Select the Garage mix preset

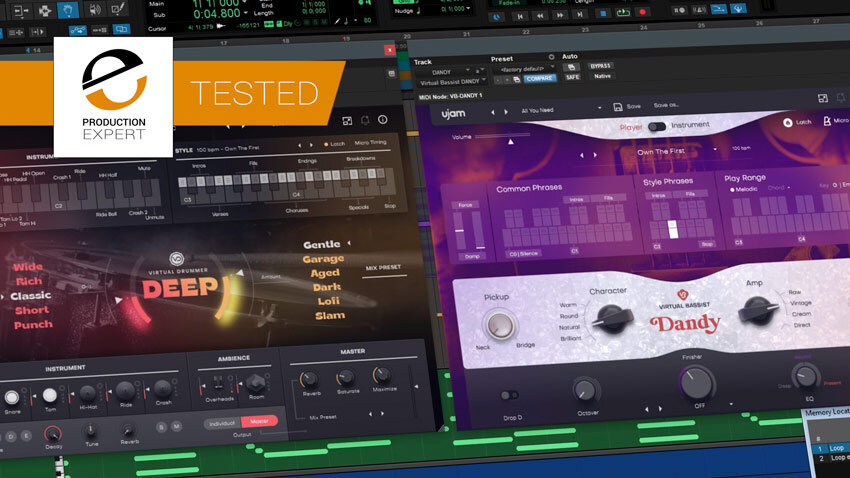323,259
